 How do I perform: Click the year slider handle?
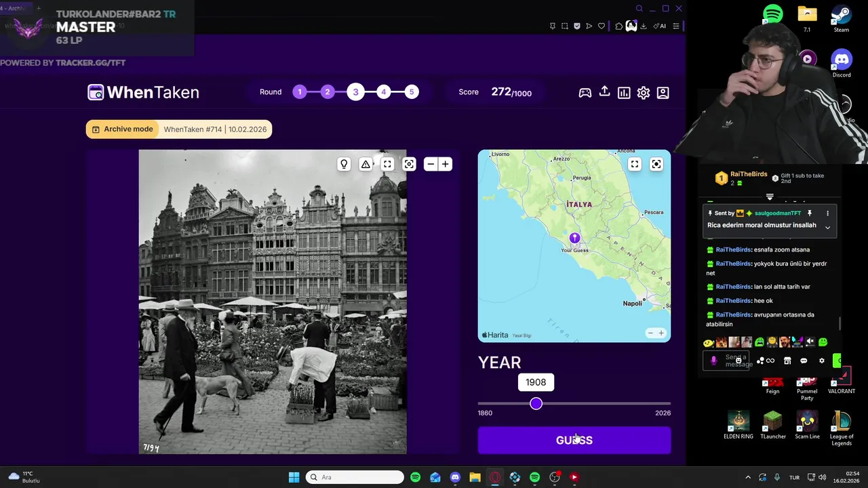[536, 404]
